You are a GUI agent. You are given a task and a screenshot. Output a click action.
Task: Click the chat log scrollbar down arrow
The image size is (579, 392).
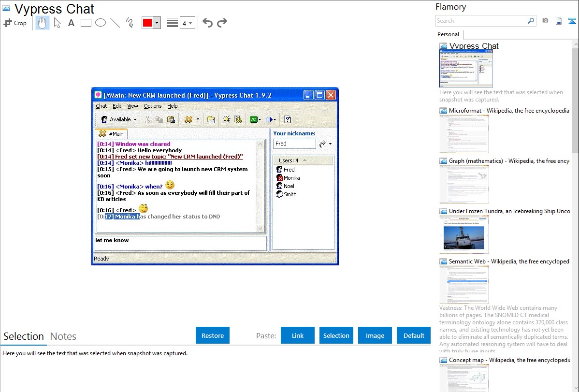click(x=261, y=228)
